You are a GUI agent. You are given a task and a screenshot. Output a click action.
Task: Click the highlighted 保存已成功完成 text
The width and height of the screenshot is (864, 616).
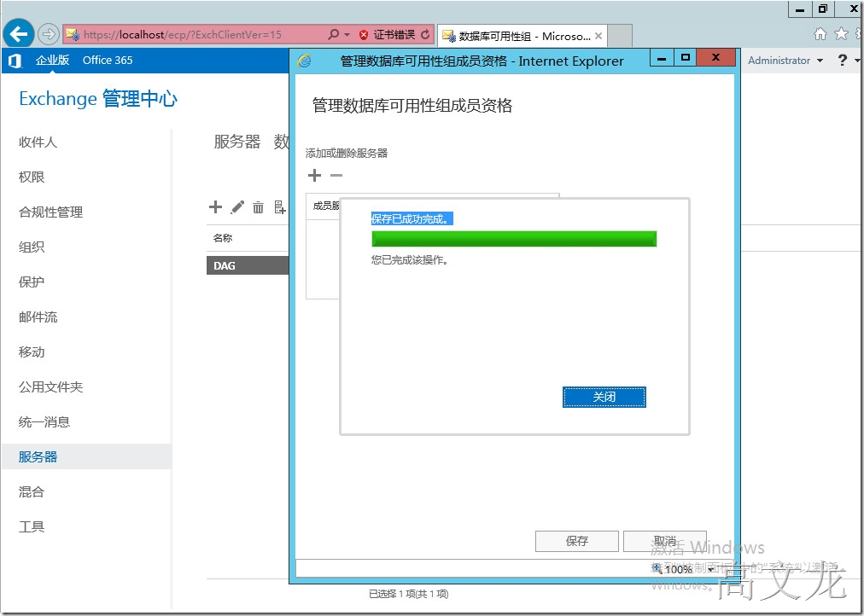(x=412, y=219)
